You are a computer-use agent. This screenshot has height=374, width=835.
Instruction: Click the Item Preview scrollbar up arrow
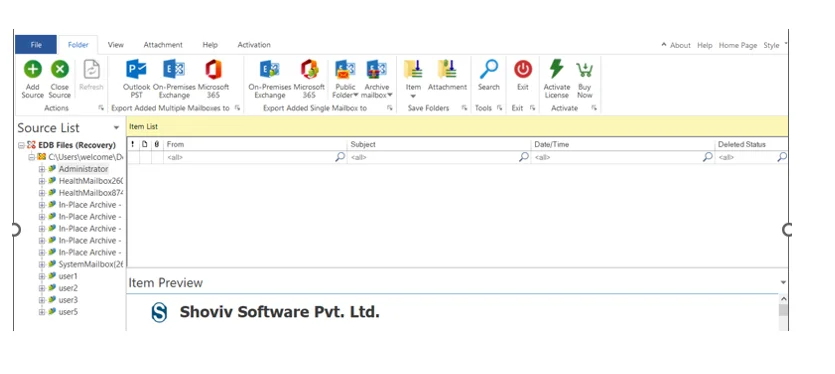783,299
